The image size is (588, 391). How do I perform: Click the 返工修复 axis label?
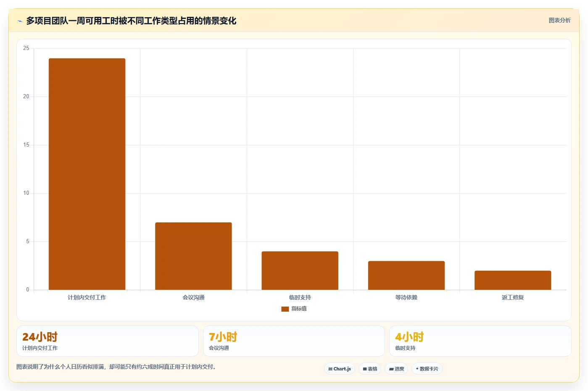point(513,297)
